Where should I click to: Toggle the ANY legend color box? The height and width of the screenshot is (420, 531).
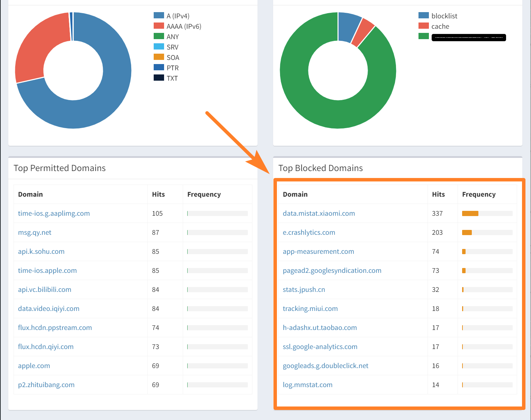159,36
